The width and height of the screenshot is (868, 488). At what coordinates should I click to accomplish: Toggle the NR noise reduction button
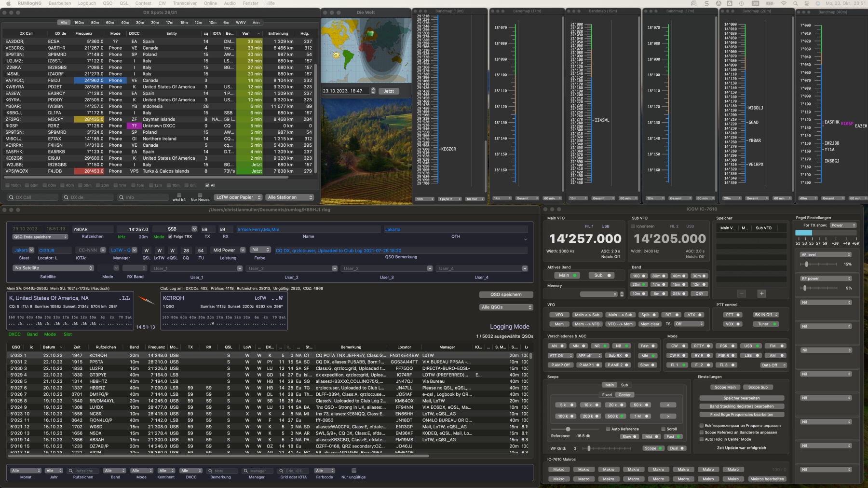[x=599, y=346]
